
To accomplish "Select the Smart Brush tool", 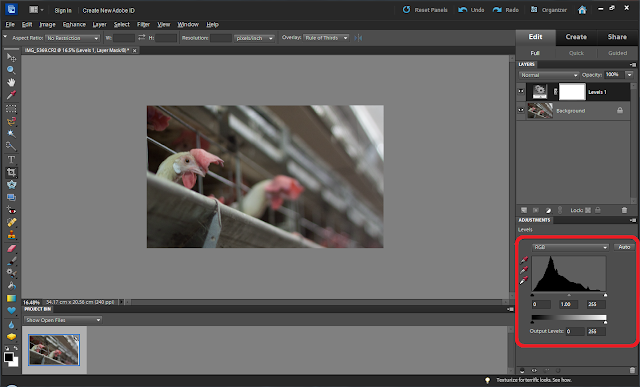I will [11, 273].
